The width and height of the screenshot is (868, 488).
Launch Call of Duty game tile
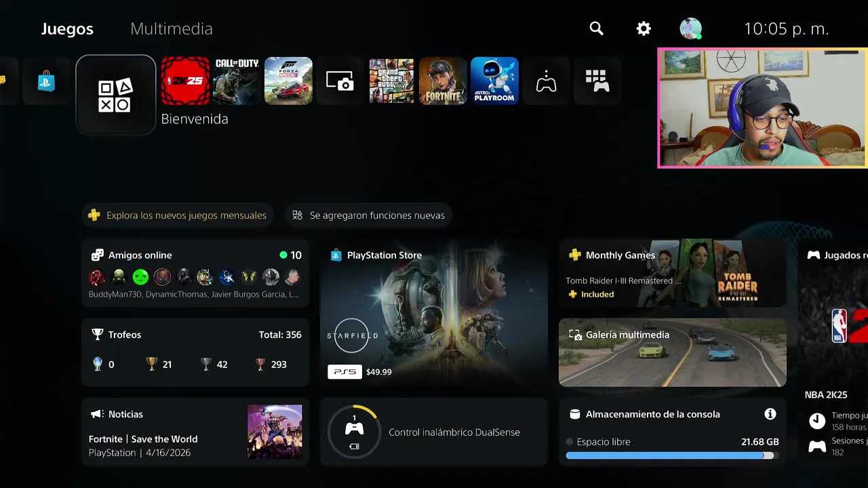237,81
